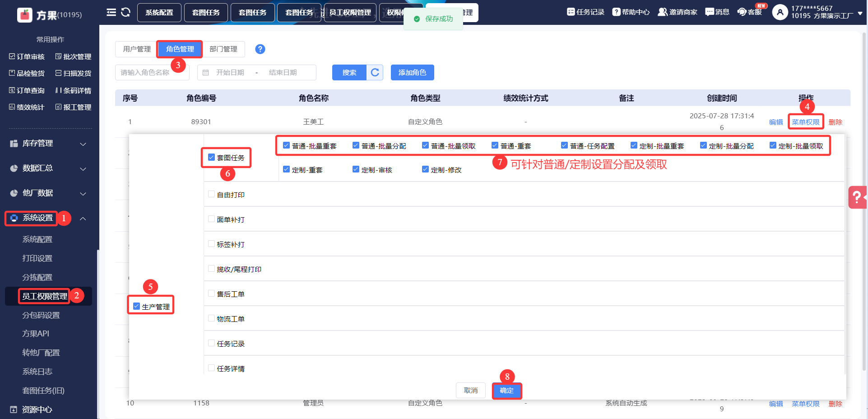Open the blue help question mark icon
The width and height of the screenshot is (868, 419).
pos(260,49)
